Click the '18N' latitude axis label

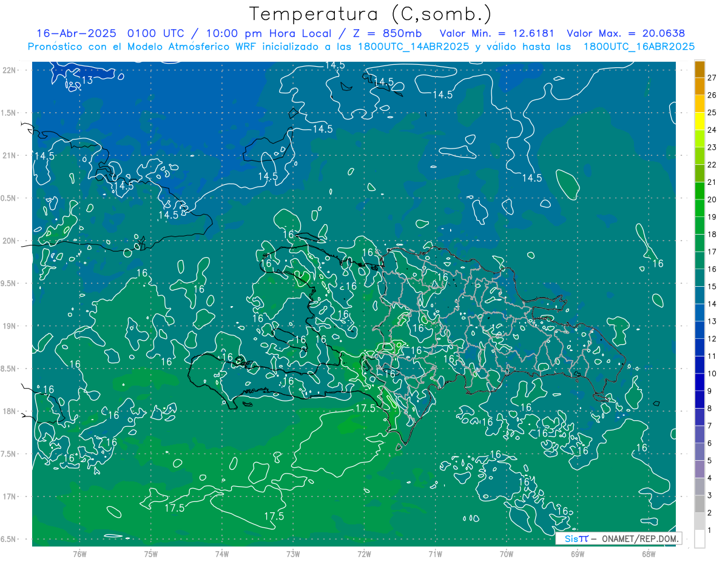pyautogui.click(x=9, y=411)
